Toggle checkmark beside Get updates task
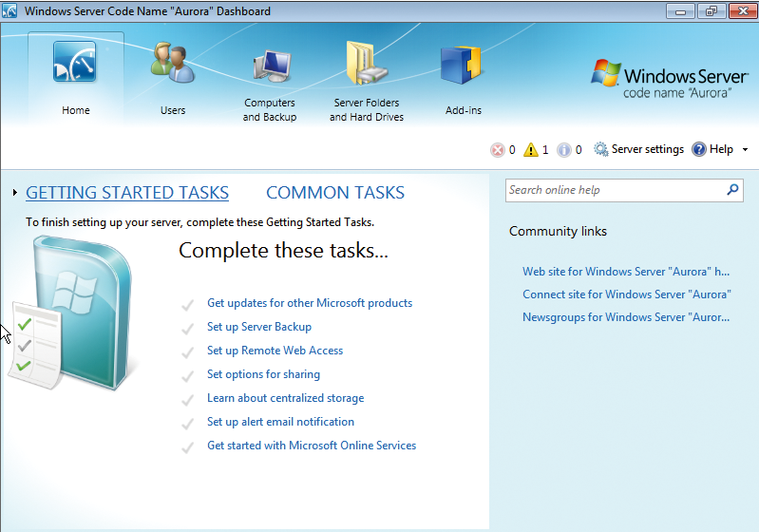759x532 pixels. [187, 305]
